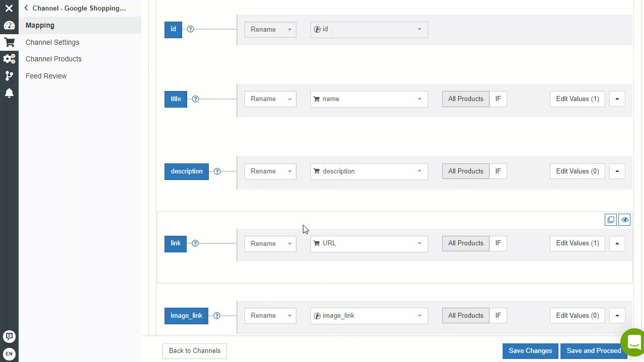This screenshot has height=362, width=644.
Task: Collapse the image_link row with arrow button
Action: [x=617, y=316]
